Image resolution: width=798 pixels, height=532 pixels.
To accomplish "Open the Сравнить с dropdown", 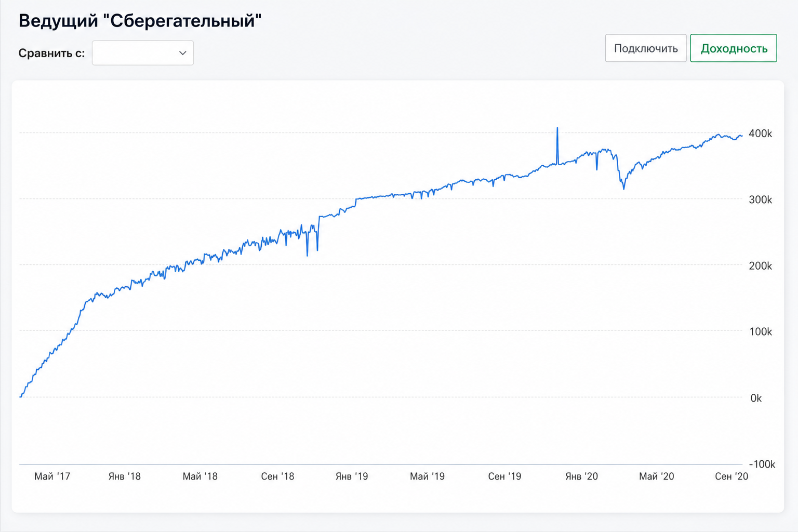I will click(x=143, y=53).
